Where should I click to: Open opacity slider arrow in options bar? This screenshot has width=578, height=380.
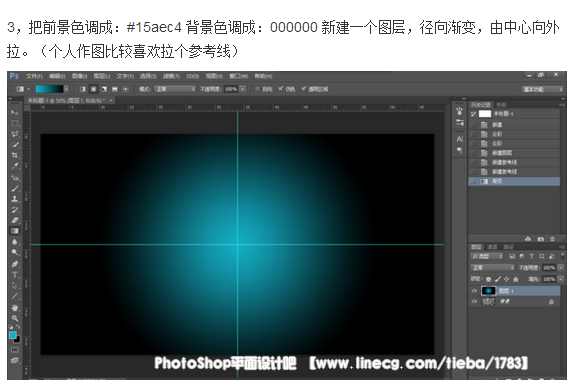243,89
